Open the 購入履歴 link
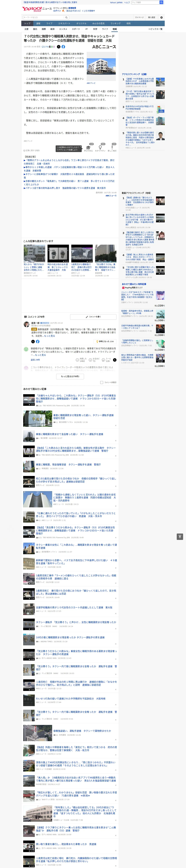 pos(152,17)
